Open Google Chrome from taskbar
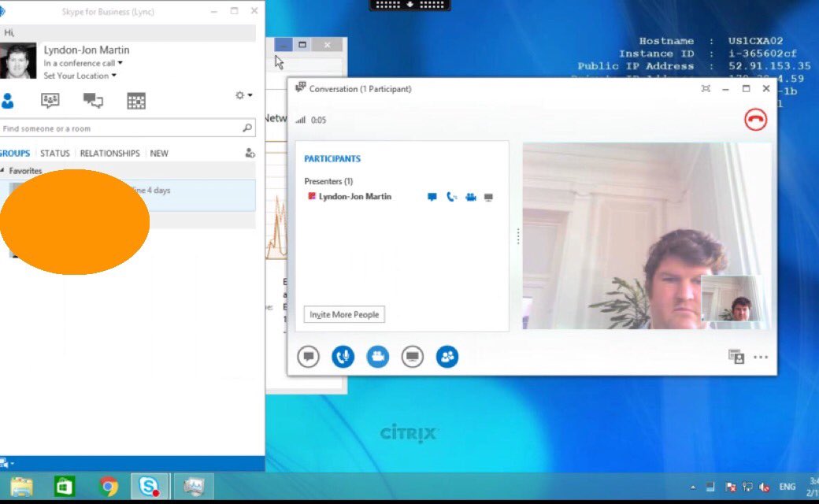 click(x=108, y=487)
